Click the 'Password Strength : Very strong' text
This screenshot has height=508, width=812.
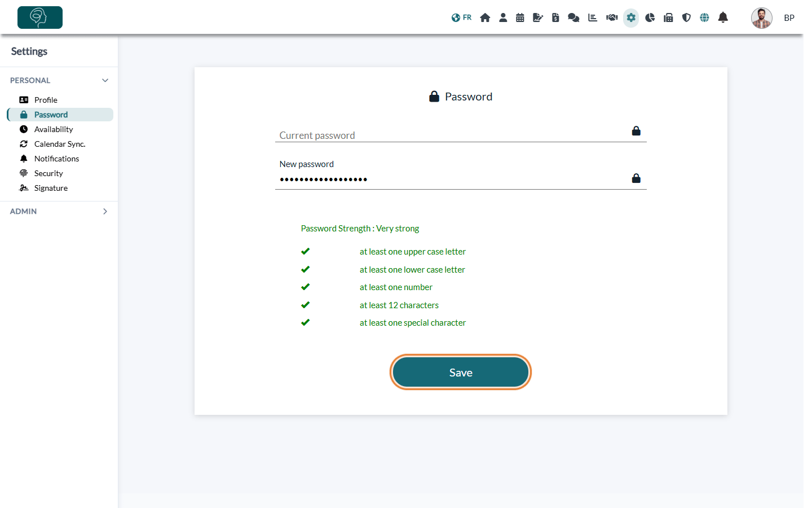pos(360,229)
